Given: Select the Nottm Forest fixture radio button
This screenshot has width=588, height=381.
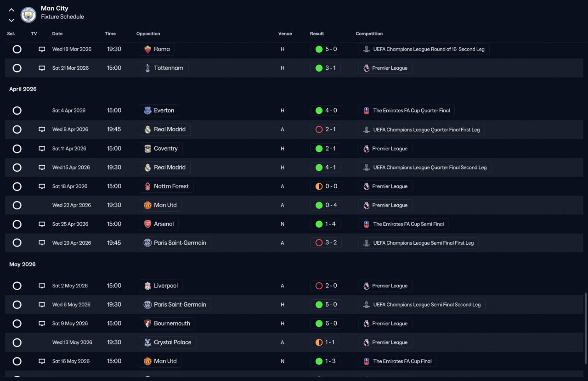Looking at the screenshot, I should point(17,186).
